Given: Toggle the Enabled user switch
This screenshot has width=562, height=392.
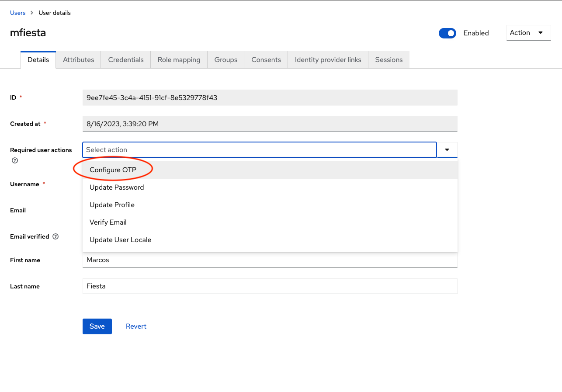Looking at the screenshot, I should [447, 33].
